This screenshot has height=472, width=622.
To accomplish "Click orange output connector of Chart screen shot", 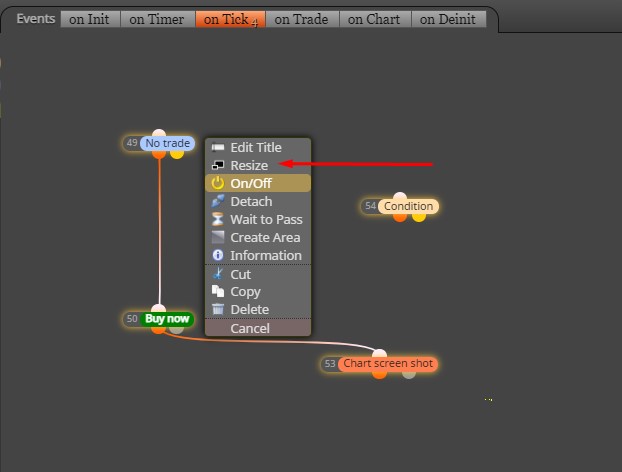I will pos(380,374).
